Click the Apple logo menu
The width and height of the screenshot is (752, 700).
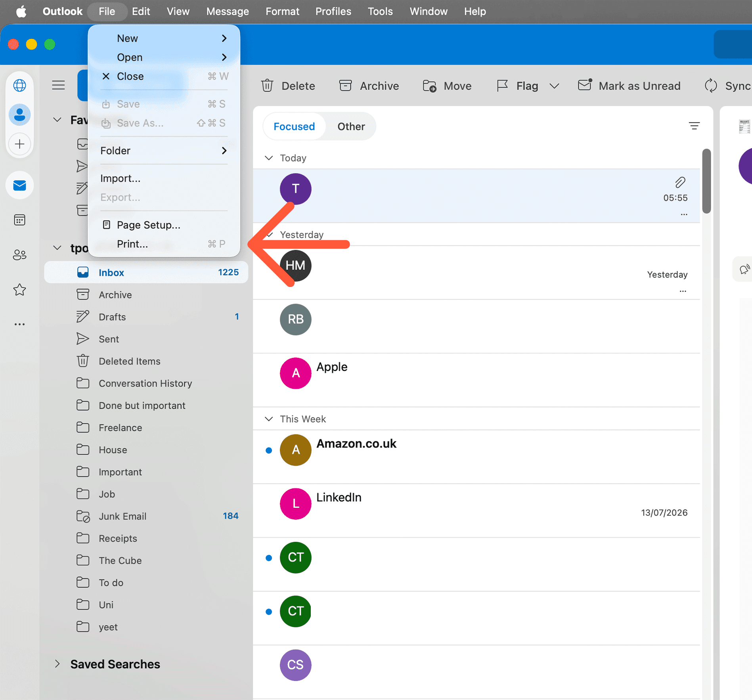point(21,11)
